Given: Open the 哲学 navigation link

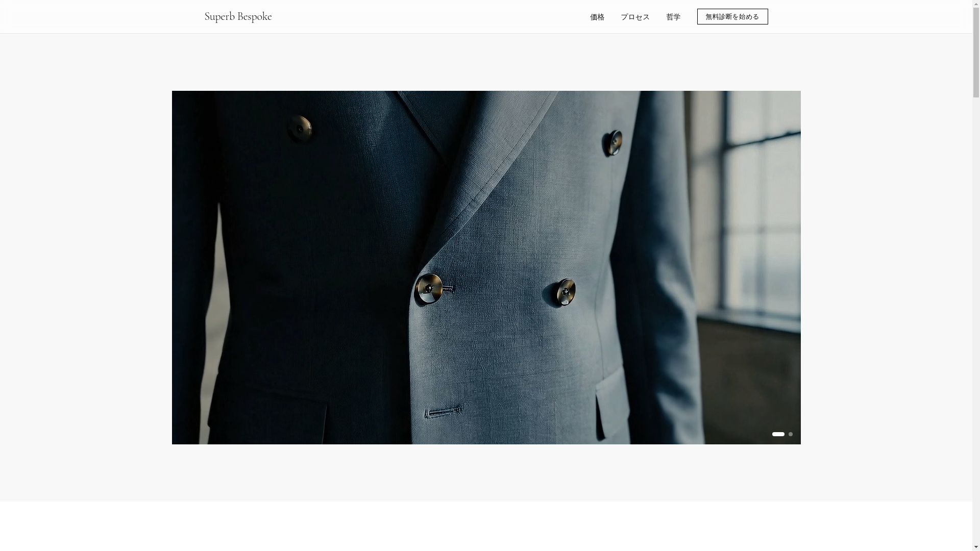Looking at the screenshot, I should [x=673, y=17].
